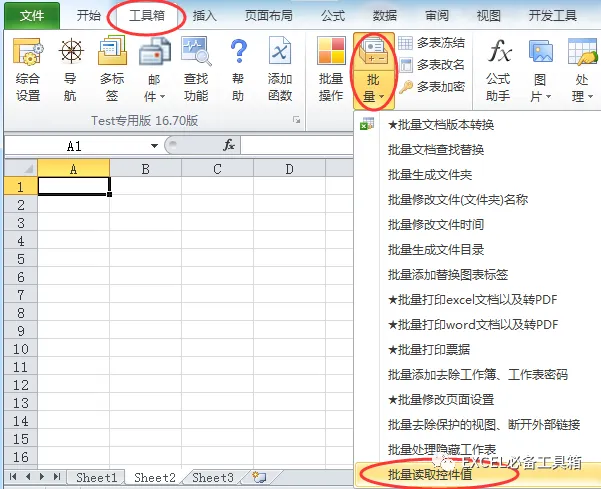Open the ribbon group dialog launcher
Image resolution: width=601 pixels, height=489 pixels.
296,120
